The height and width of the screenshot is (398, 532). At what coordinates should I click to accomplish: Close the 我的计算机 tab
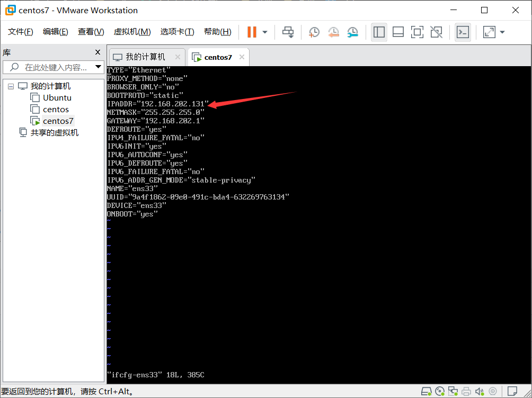tap(178, 57)
